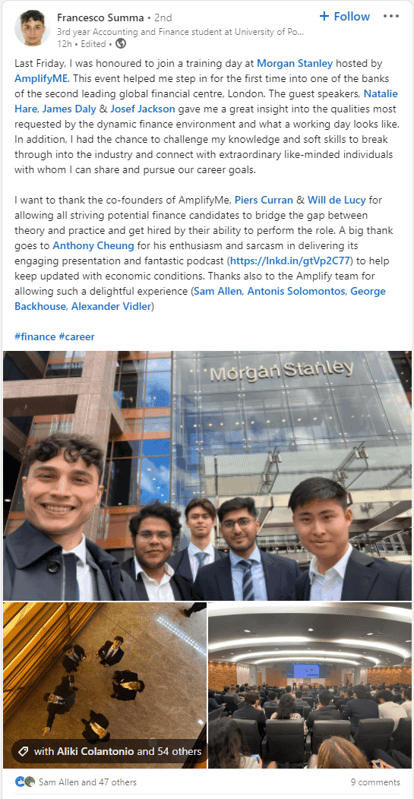Select the #finance hashtag
414x799 pixels.
point(35,337)
